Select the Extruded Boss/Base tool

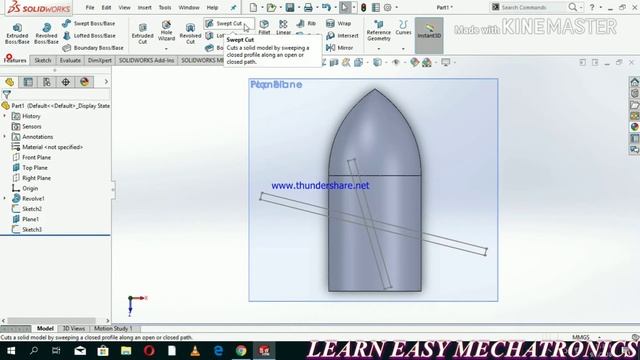pyautogui.click(x=17, y=33)
